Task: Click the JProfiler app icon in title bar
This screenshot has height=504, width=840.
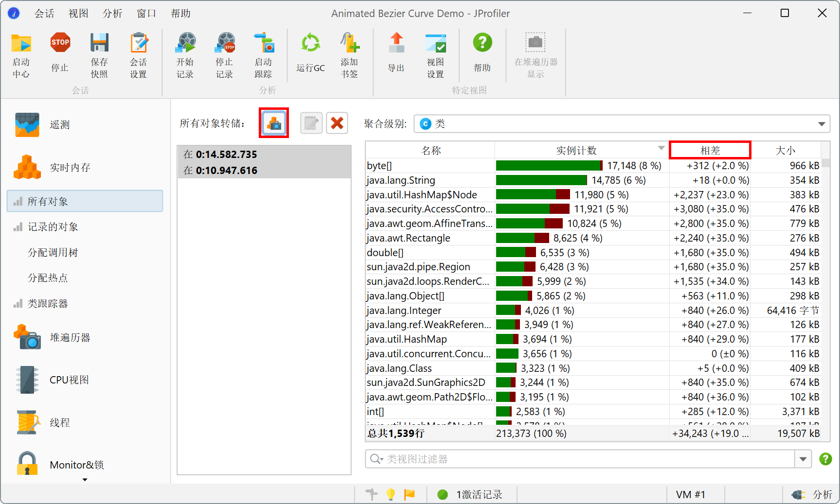Action: [x=14, y=13]
